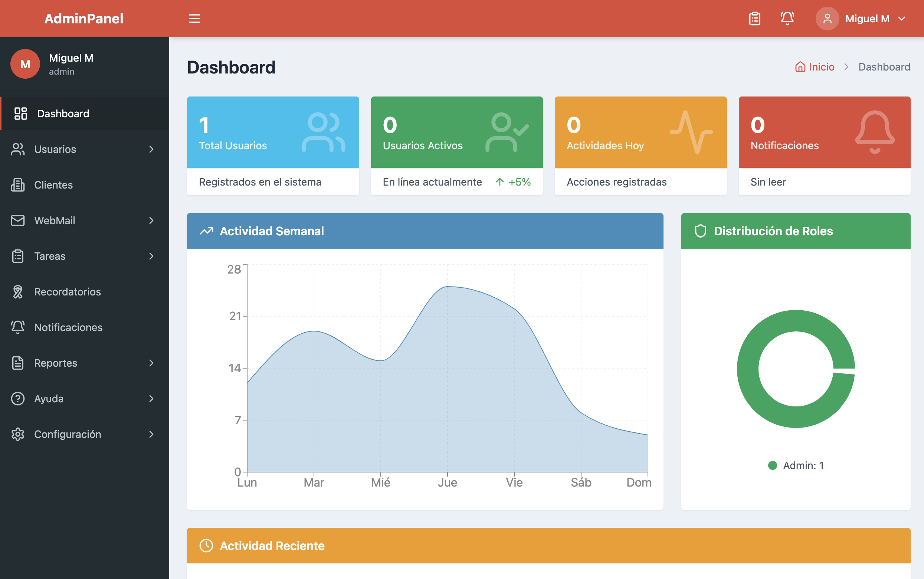Click the Total Usuarios card label
The image size is (924, 579).
[233, 145]
